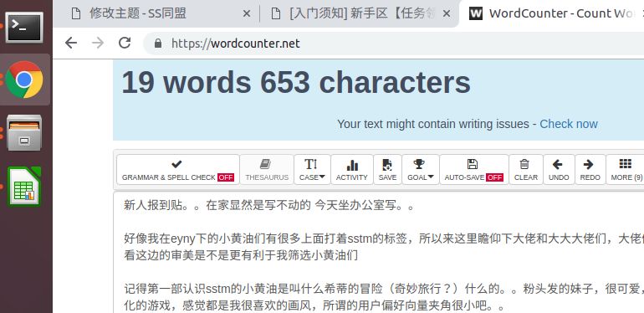This screenshot has width=644, height=313.
Task: Click the paragraph starting with 好像我在eyny
Action: (x=384, y=247)
